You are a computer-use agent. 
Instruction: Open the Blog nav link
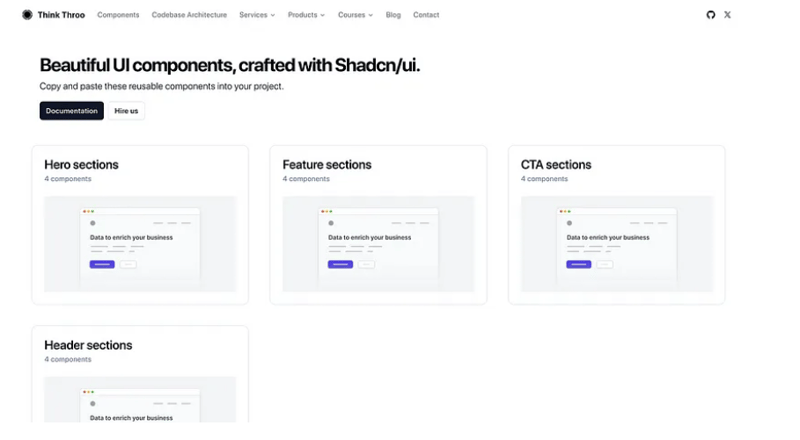coord(393,15)
